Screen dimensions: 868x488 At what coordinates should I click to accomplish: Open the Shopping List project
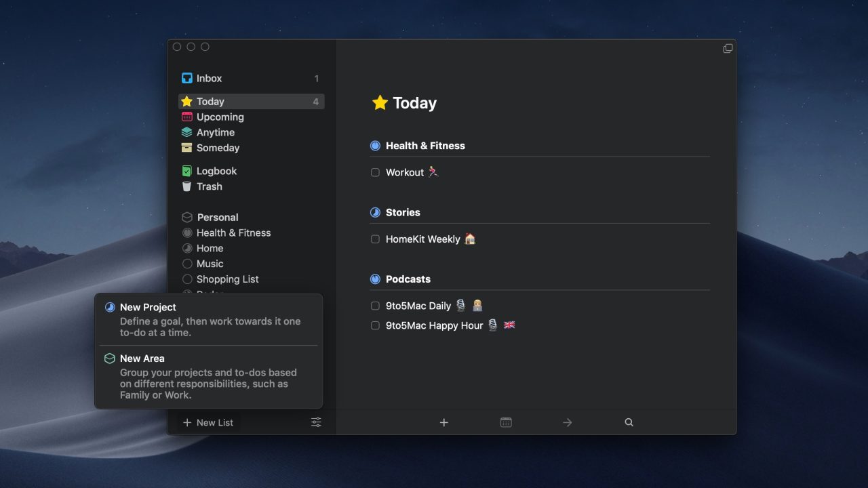point(227,279)
